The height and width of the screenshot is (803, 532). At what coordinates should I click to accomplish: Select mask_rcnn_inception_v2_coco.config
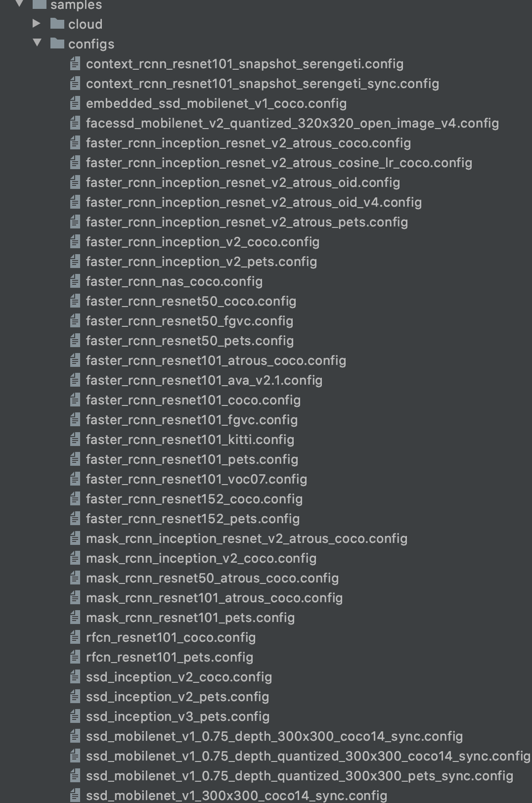[x=201, y=558]
